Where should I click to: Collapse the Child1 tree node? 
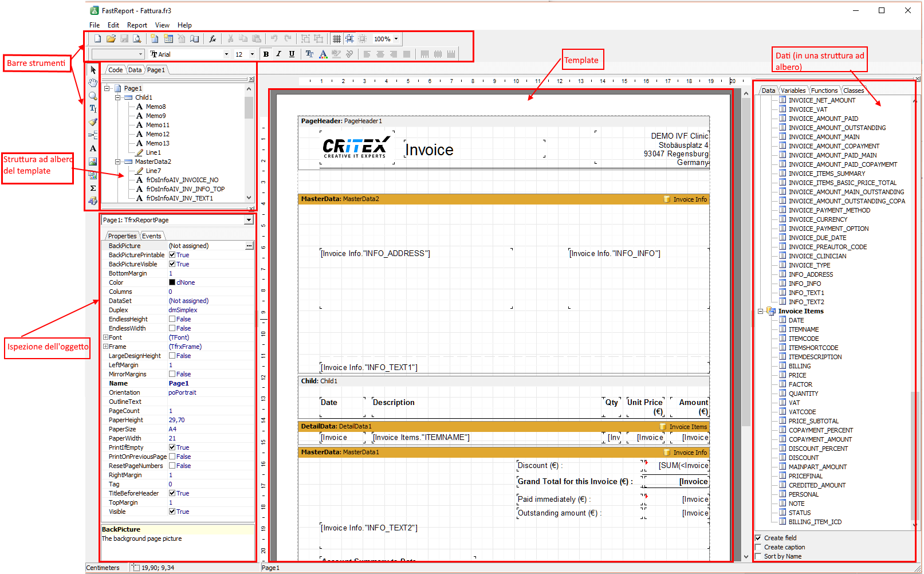[118, 97]
